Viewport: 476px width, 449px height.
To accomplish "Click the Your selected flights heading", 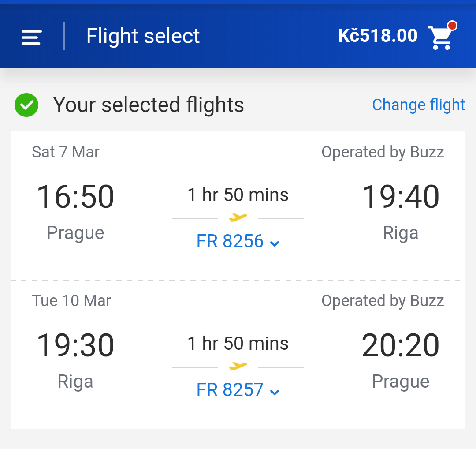I will click(149, 105).
